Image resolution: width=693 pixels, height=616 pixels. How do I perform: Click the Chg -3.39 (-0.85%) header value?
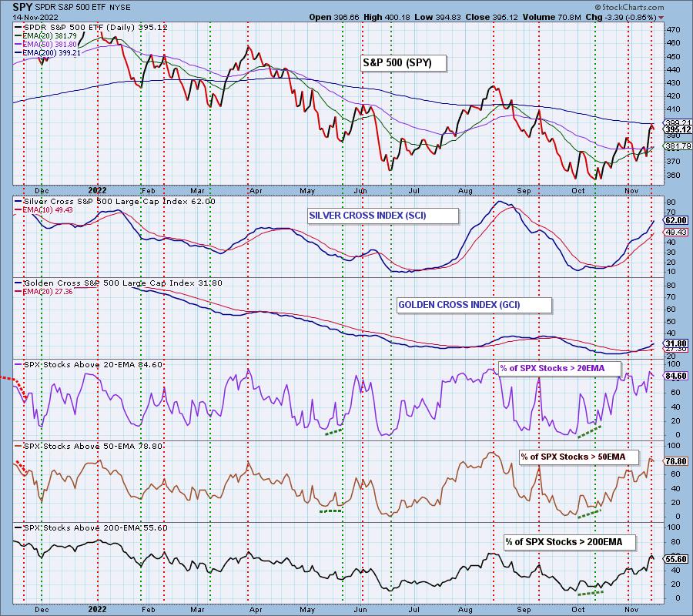point(621,17)
